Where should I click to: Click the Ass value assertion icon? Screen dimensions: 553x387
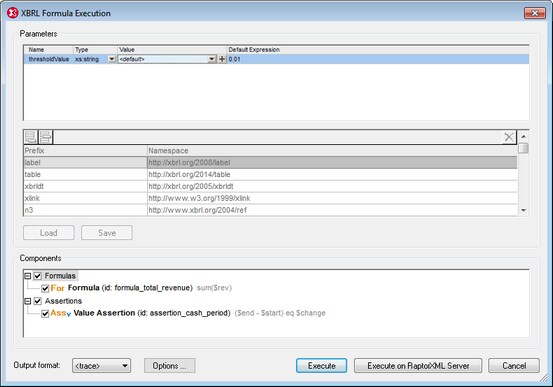click(61, 313)
